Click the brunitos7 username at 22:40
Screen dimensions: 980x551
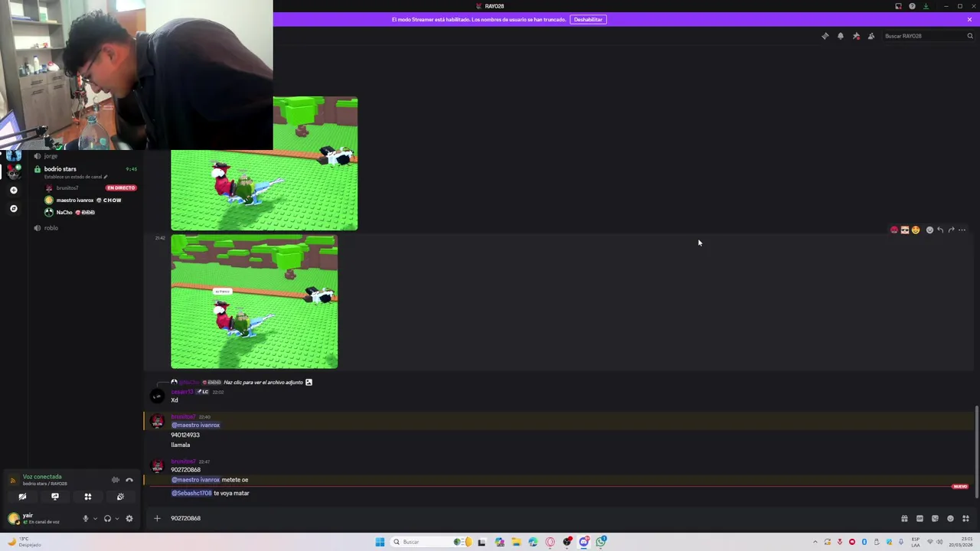pos(183,417)
